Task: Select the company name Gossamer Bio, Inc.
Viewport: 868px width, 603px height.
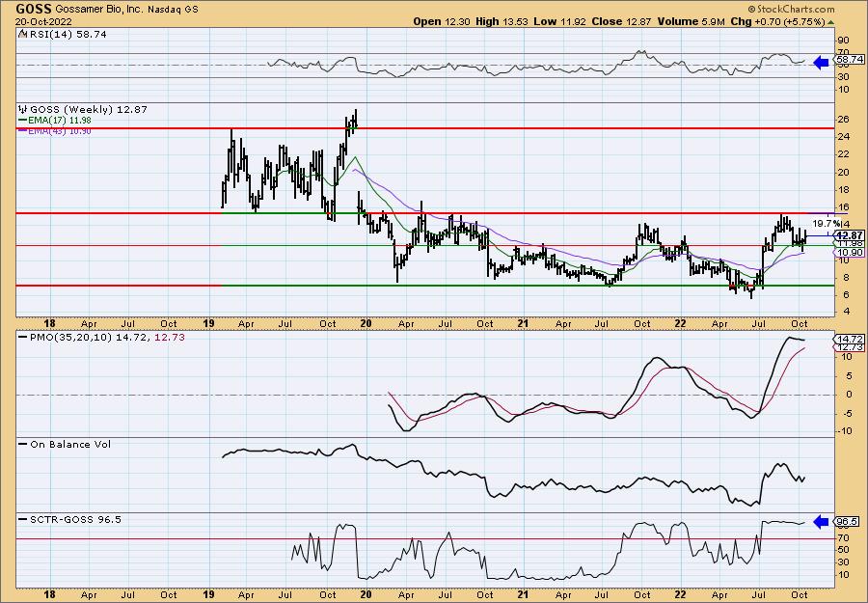Action: tap(98, 10)
